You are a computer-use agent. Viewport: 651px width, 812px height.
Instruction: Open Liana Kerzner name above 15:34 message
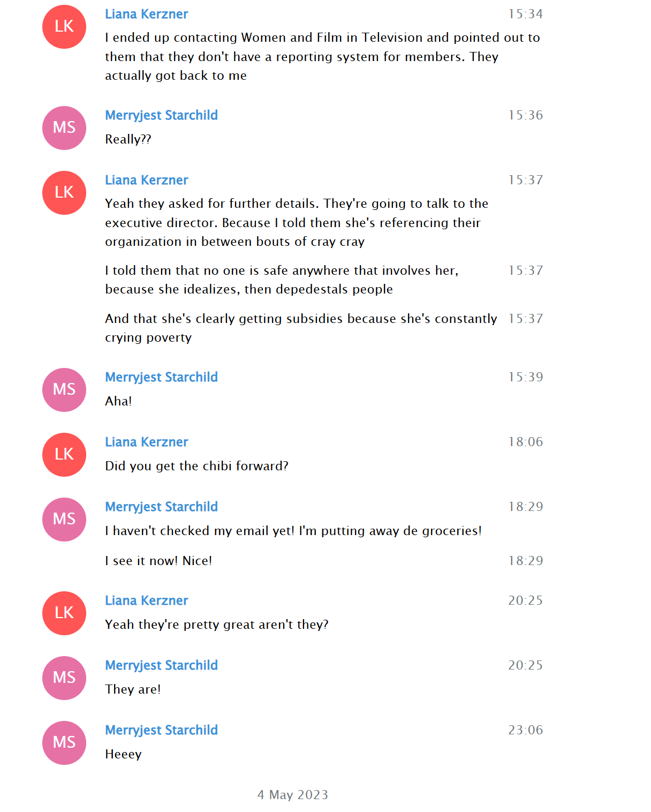pyautogui.click(x=147, y=14)
